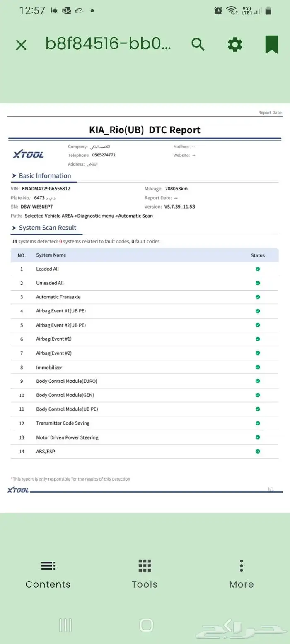
Task: Click the green status check for ABS/ESP
Action: click(x=258, y=451)
